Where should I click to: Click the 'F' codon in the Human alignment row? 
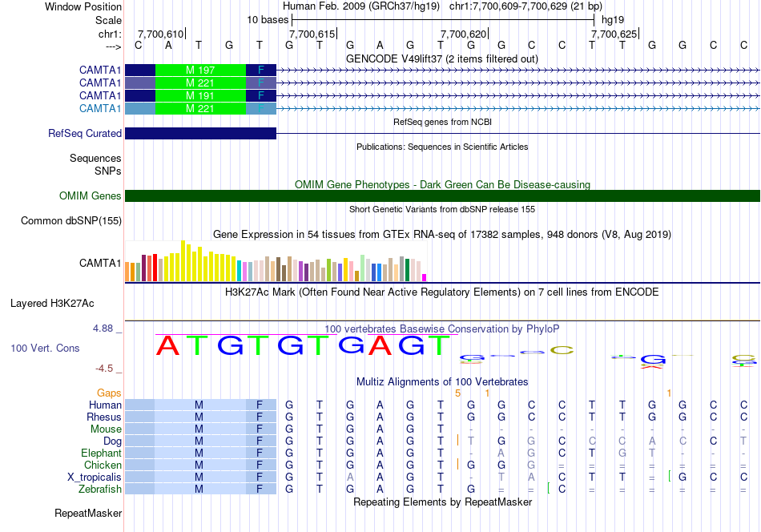coord(260,405)
